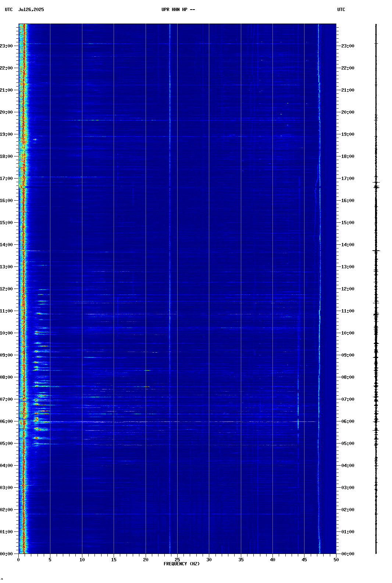Click '11:00' on the right time axis
Viewport: 392px width, 583px height.
click(348, 311)
